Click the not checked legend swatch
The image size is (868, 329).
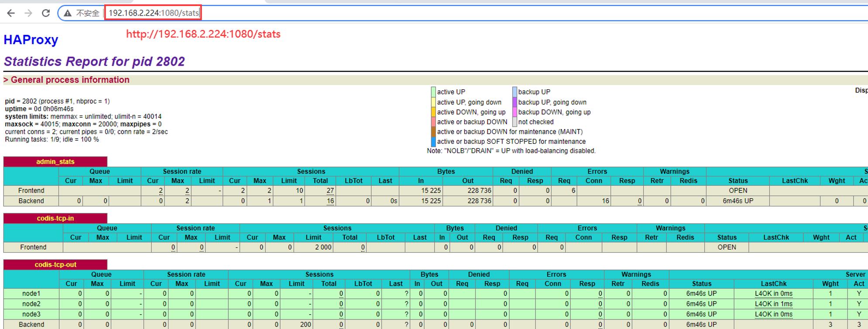coord(515,122)
